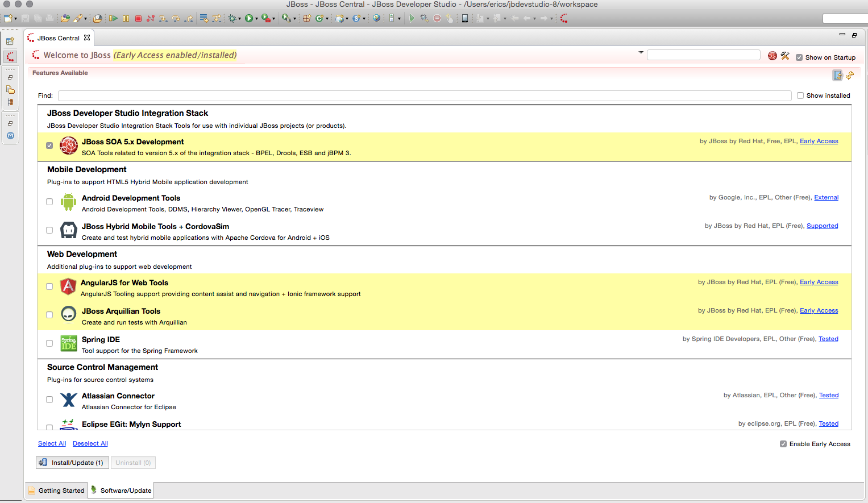Click the Atlassian Connector feature title
The width and height of the screenshot is (868, 503).
click(118, 396)
